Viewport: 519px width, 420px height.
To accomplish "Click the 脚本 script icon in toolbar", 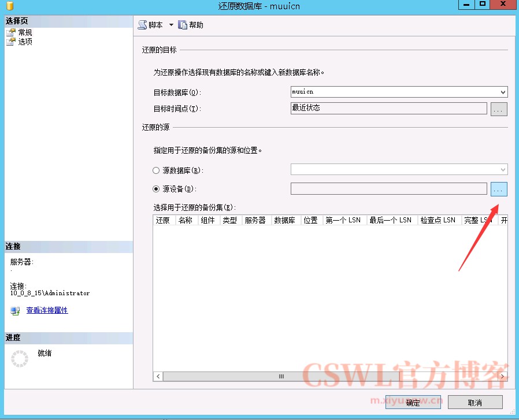I will [x=142, y=25].
